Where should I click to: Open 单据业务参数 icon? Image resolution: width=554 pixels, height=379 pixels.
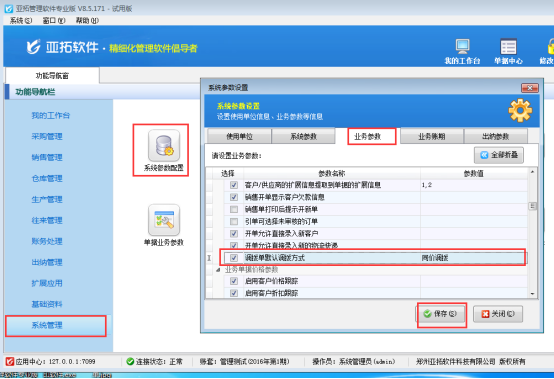point(164,220)
